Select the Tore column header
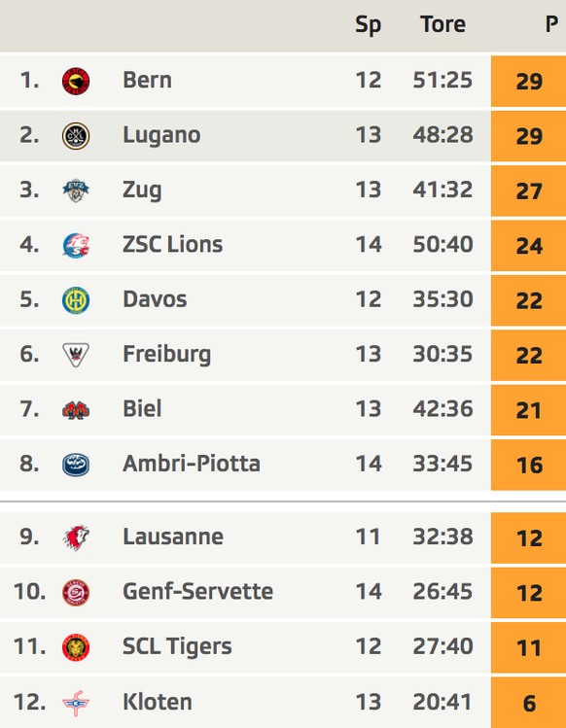566x728 pixels. pyautogui.click(x=442, y=24)
